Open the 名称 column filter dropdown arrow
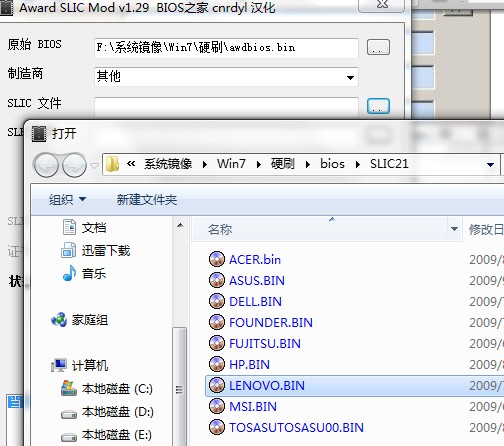The width and height of the screenshot is (504, 446). point(454,229)
